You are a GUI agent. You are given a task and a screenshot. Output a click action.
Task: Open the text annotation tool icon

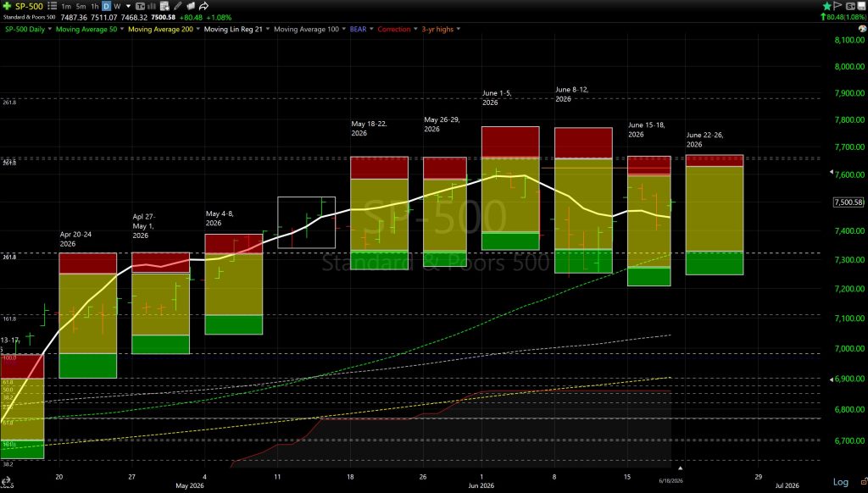coord(140,6)
